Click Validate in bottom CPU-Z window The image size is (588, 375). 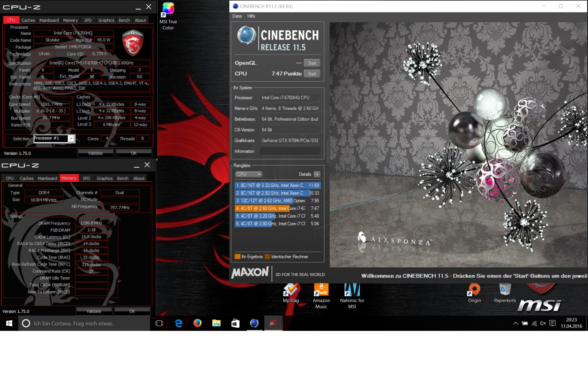click(x=94, y=311)
